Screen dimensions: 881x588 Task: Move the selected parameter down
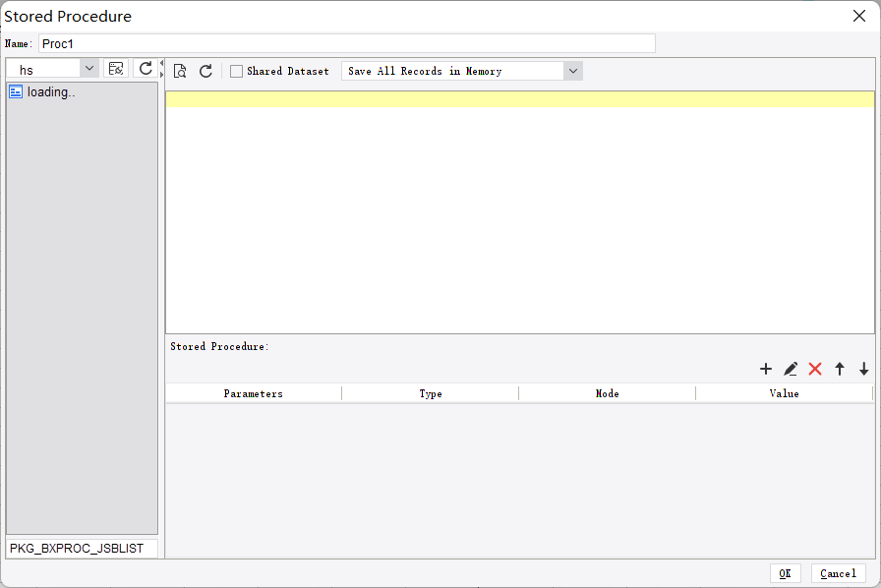(863, 369)
